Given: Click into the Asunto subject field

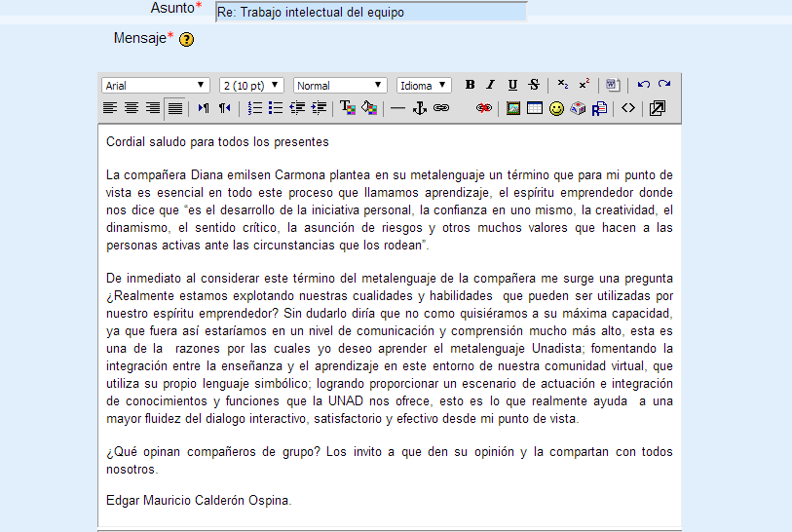Looking at the screenshot, I should coord(370,13).
